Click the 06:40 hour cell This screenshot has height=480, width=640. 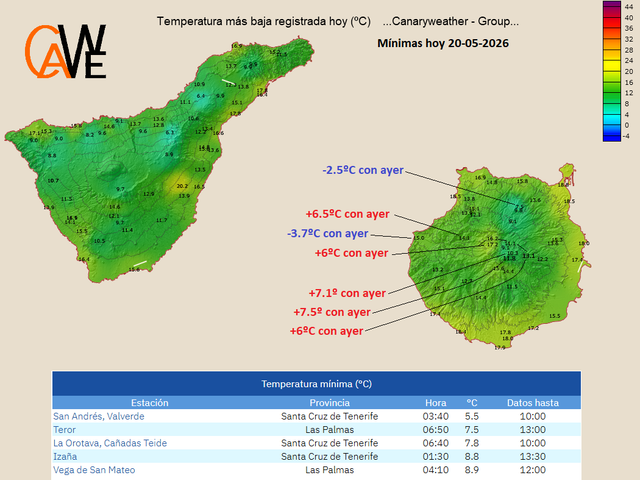pyautogui.click(x=436, y=443)
